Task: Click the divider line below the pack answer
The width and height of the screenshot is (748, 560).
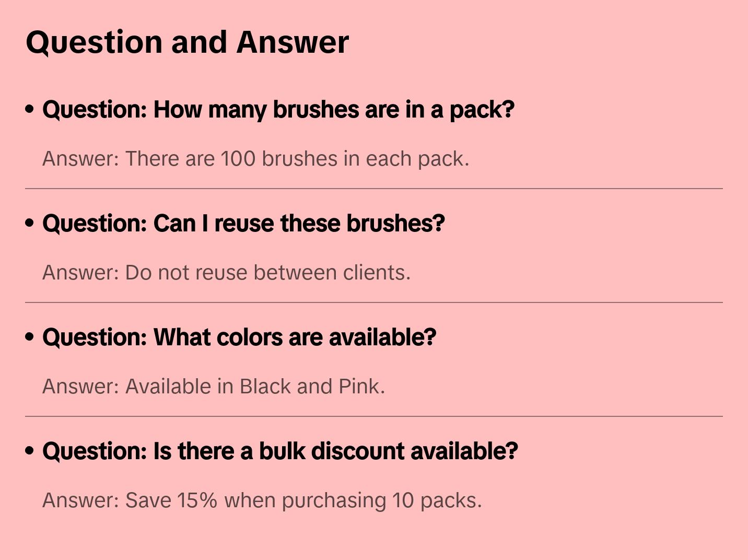Action: pyautogui.click(x=374, y=189)
